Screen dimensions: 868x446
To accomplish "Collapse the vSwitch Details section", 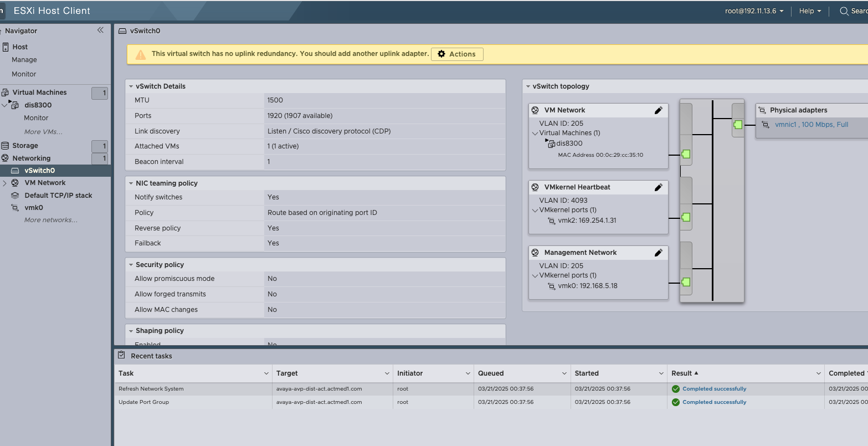I will 131,86.
